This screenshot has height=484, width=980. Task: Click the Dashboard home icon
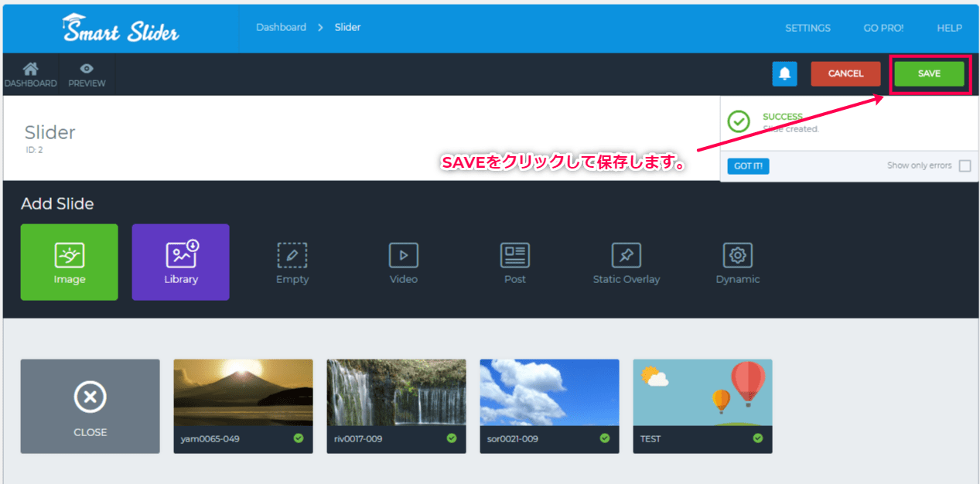pos(30,70)
